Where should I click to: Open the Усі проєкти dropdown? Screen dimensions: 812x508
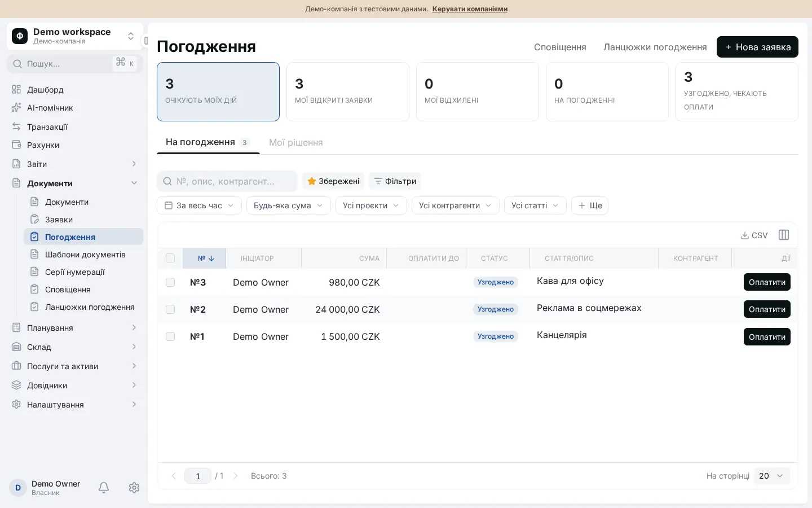(371, 205)
